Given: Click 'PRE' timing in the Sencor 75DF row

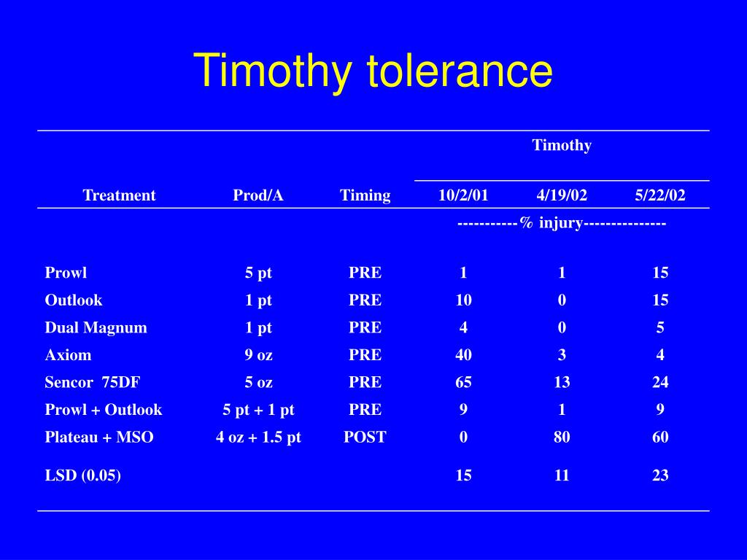Looking at the screenshot, I should point(365,382).
